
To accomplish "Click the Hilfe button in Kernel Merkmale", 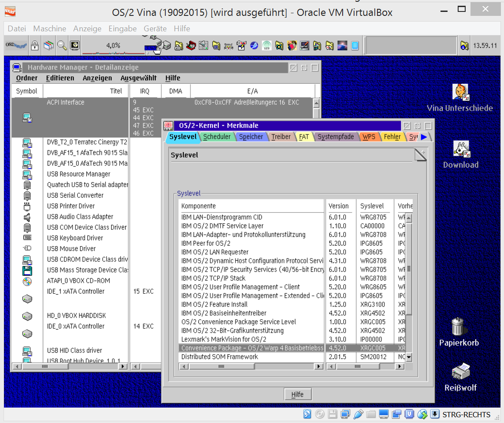I will (297, 394).
